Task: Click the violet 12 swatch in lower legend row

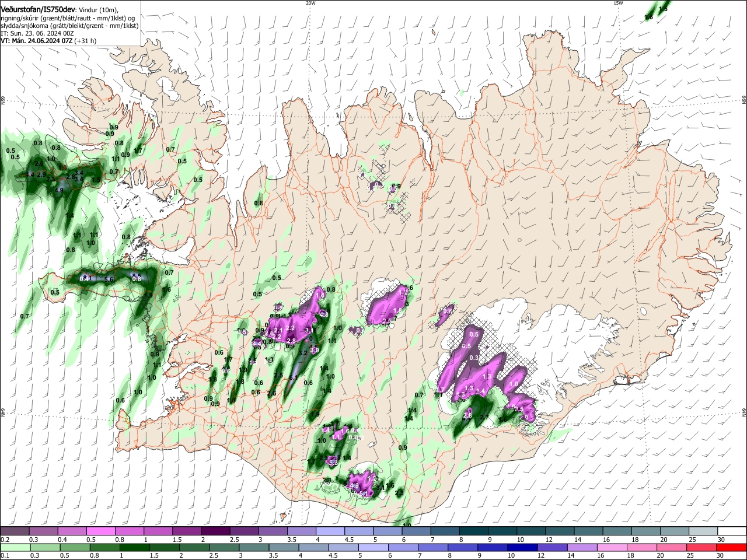Action: click(x=552, y=547)
